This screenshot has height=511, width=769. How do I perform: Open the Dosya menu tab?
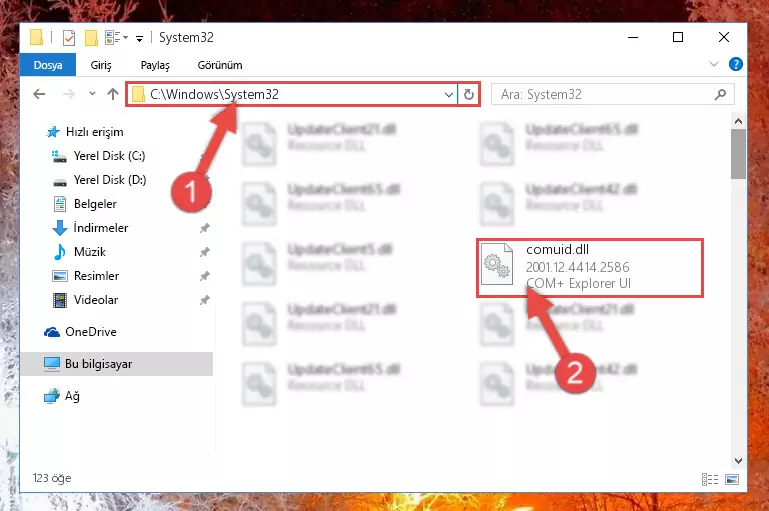[x=48, y=65]
